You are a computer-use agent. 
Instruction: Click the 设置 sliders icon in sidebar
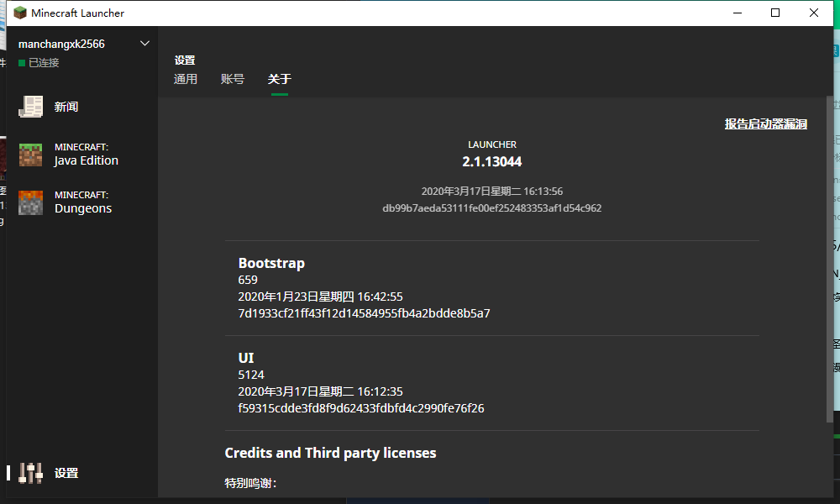30,473
